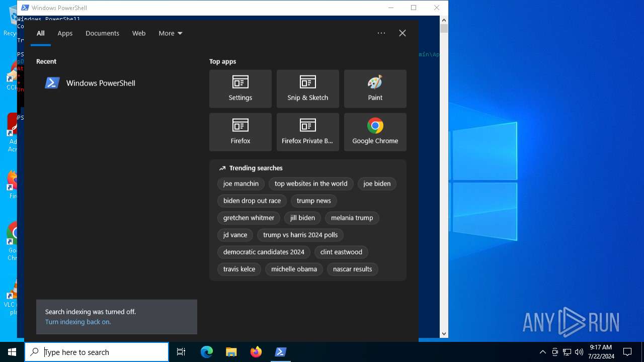Maximize the Windows PowerShell window
The height and width of the screenshot is (362, 644).
click(414, 8)
